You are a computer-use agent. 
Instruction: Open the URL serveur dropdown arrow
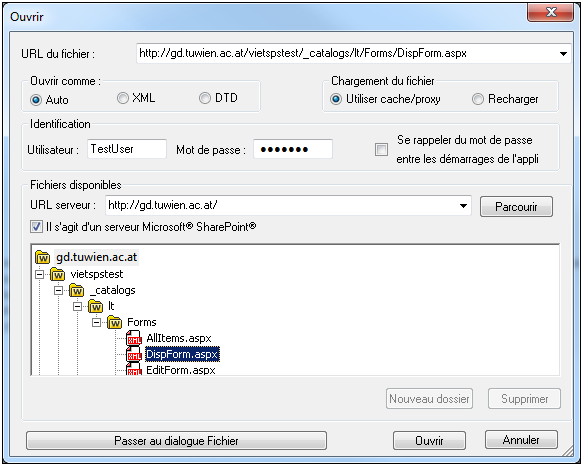(x=463, y=206)
